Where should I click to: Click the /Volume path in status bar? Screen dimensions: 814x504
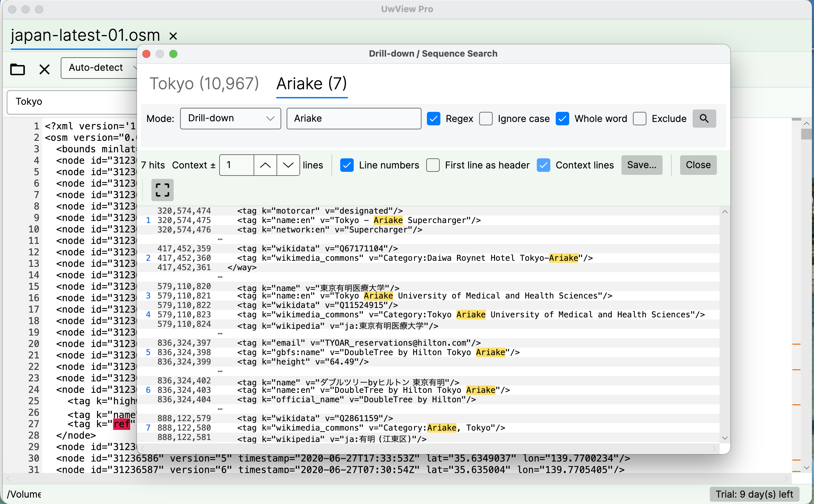coord(24,494)
